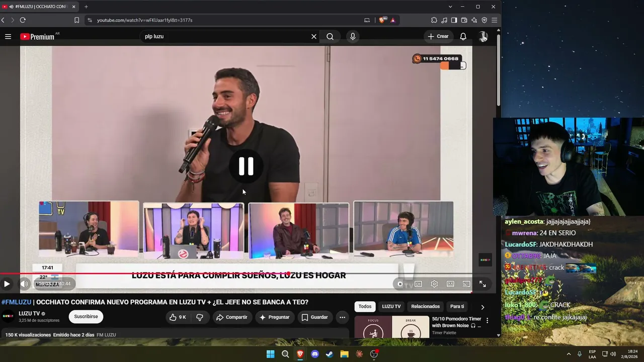Screen dimensions: 644x362
Task: Start voice search with microphone icon
Action: [x=353, y=36]
